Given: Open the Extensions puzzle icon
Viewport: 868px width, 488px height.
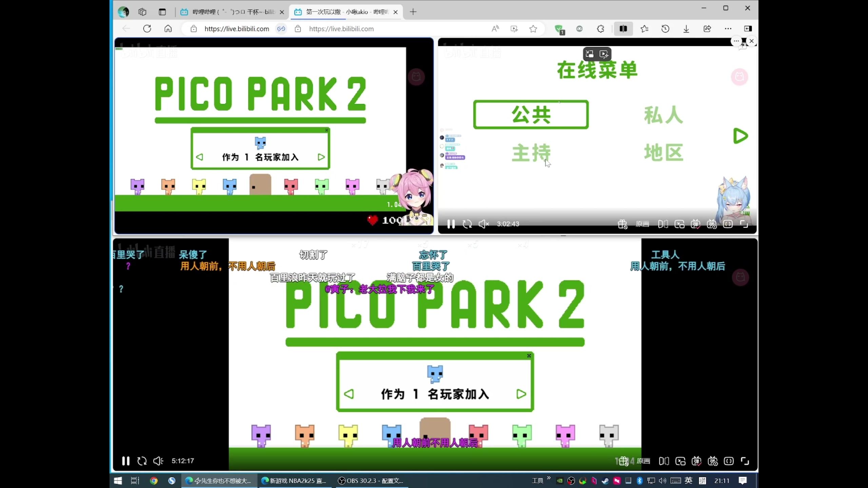Looking at the screenshot, I should click(x=600, y=29).
